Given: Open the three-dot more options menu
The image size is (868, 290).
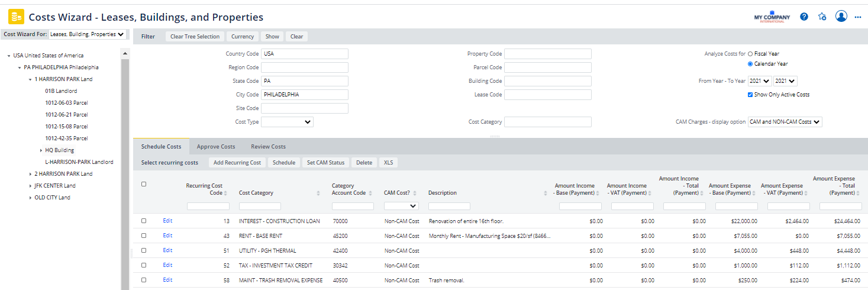Looking at the screenshot, I should pos(857,17).
